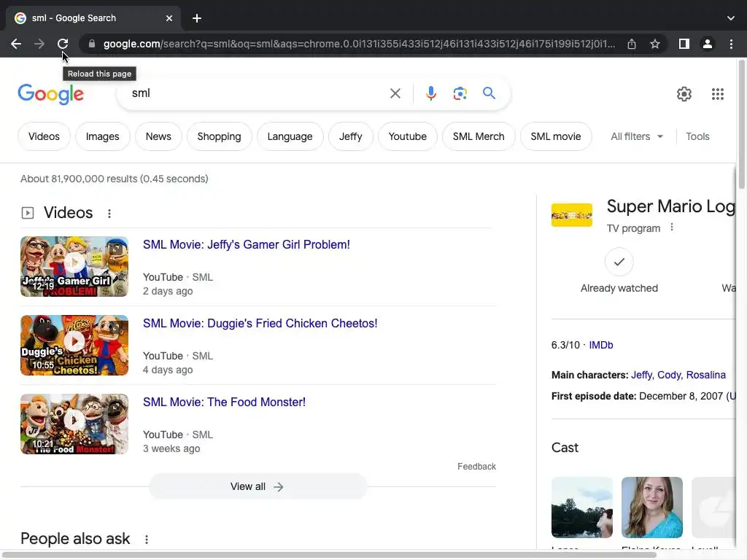This screenshot has height=560, width=747.
Task: Bookmark this page with the star icon
Action: [x=655, y=44]
